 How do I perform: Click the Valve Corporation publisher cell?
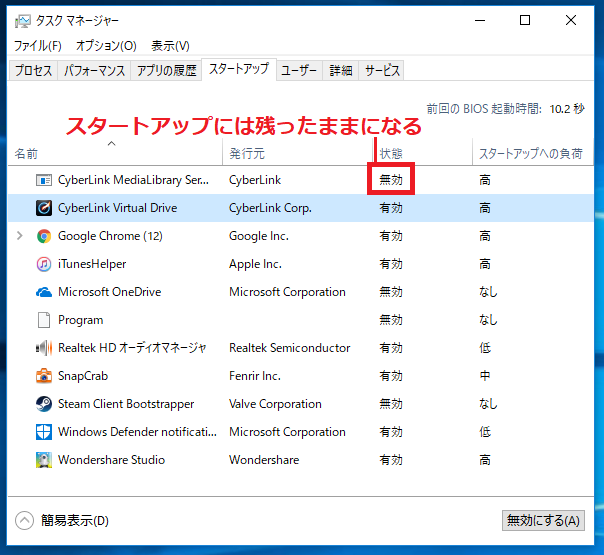click(x=275, y=404)
